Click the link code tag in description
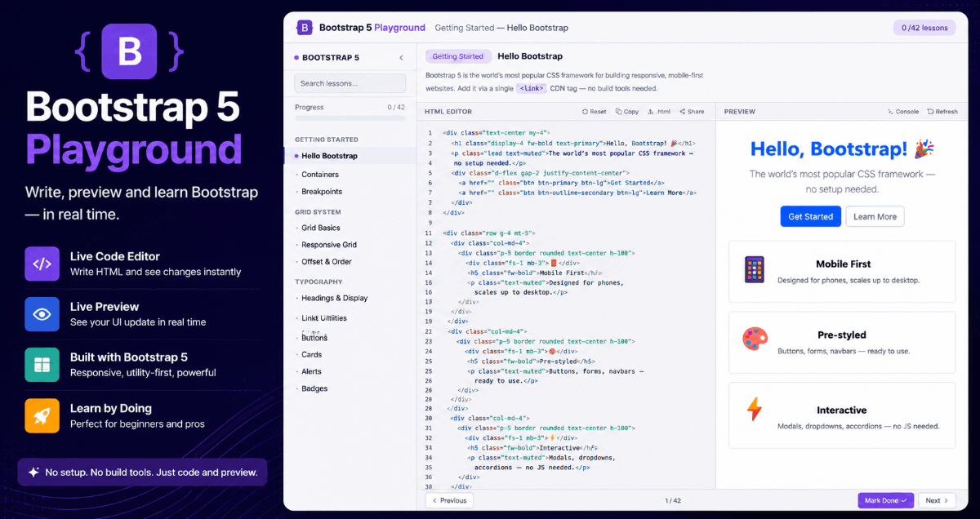Image resolution: width=980 pixels, height=519 pixels. (x=532, y=88)
